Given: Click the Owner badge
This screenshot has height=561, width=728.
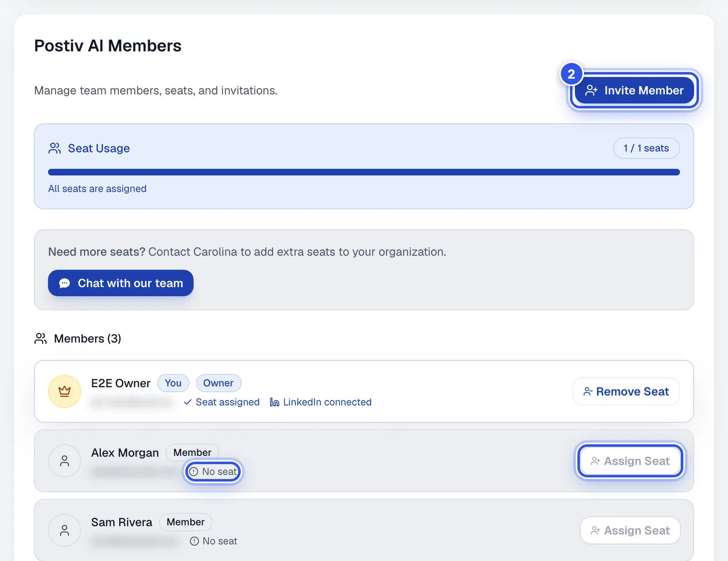Looking at the screenshot, I should 218,383.
